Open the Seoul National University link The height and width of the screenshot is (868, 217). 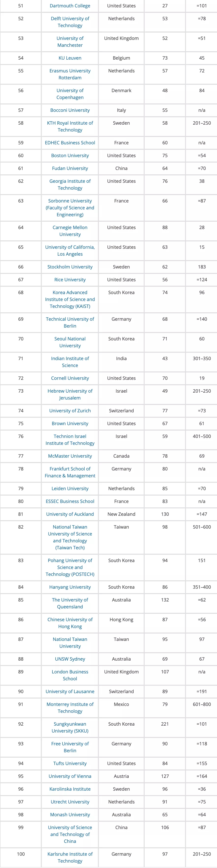(x=70, y=342)
